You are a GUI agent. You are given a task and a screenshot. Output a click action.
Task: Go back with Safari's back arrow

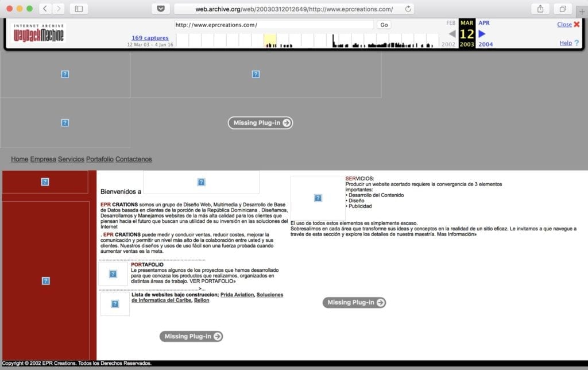[45, 9]
